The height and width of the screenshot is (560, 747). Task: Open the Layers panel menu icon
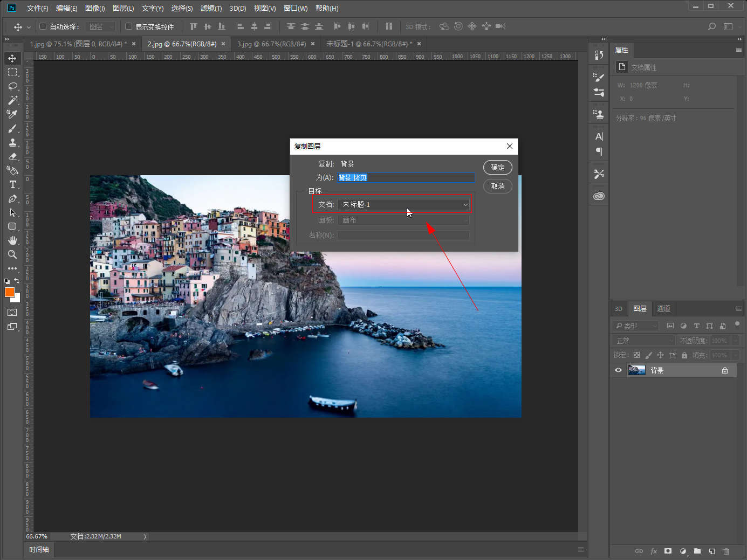pyautogui.click(x=738, y=309)
